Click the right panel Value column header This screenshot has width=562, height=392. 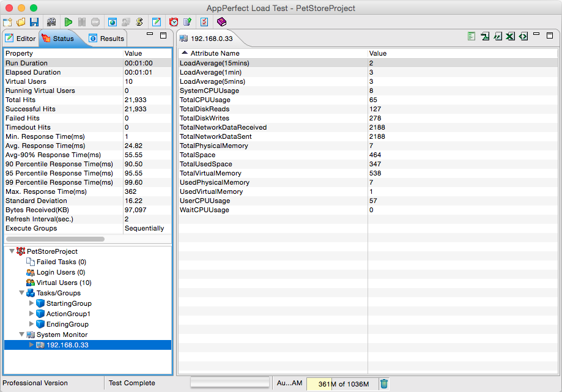pos(463,53)
